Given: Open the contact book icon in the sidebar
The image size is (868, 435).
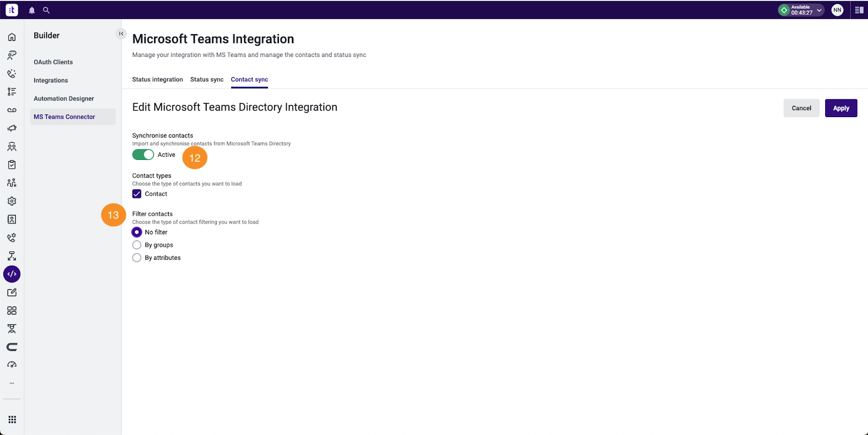Looking at the screenshot, I should [12, 219].
